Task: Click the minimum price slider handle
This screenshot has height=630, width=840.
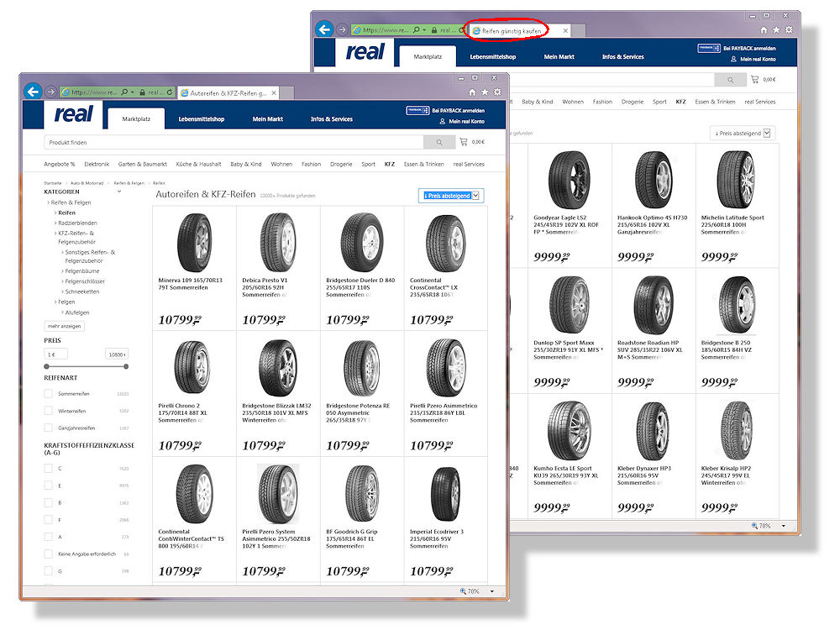Action: click(x=46, y=366)
